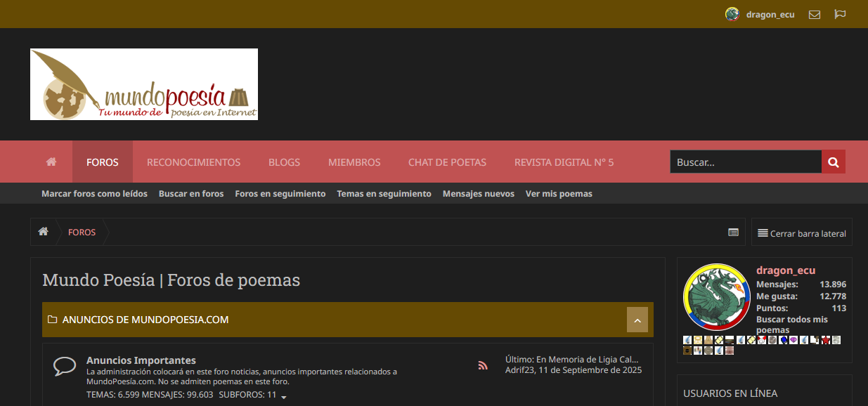Open the Reconocimientos tab
This screenshot has width=868, height=406.
(x=193, y=162)
